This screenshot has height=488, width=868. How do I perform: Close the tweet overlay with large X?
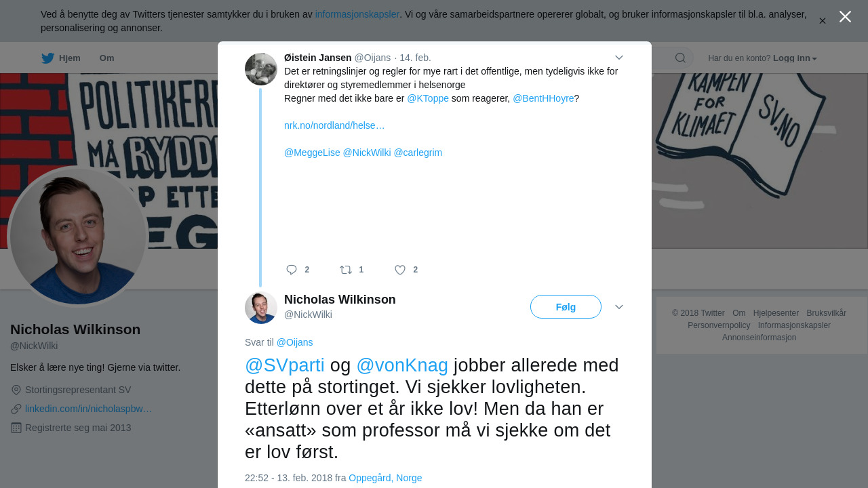pyautogui.click(x=845, y=17)
